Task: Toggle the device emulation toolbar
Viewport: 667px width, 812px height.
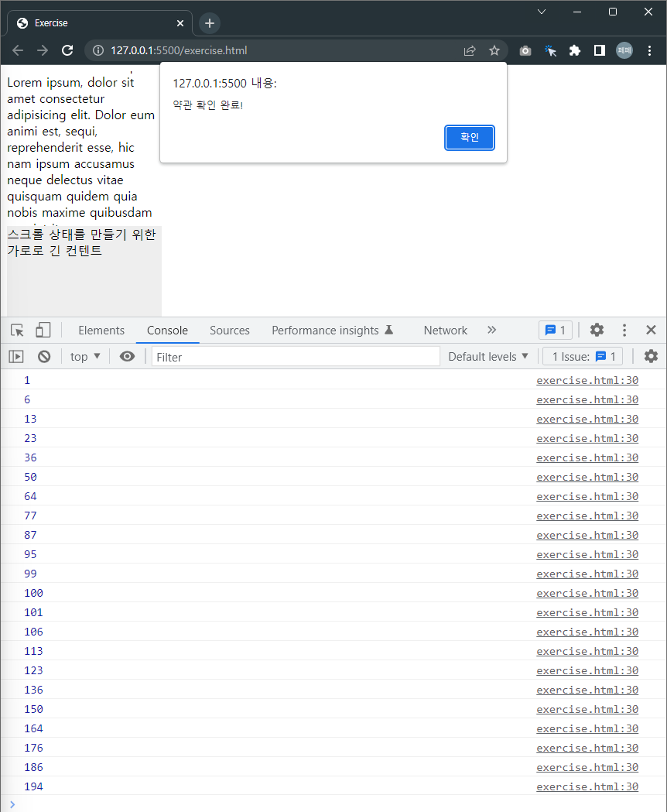Action: tap(43, 330)
